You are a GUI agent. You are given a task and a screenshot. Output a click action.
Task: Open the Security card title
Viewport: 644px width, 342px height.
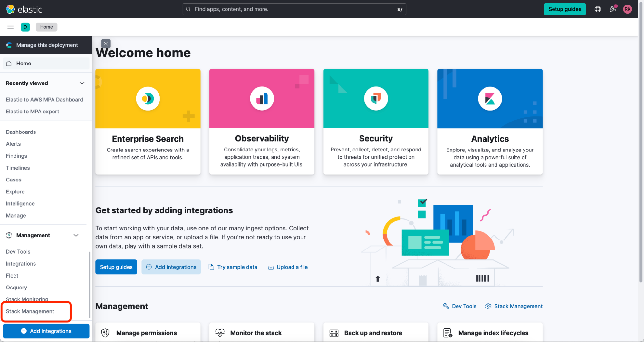pos(376,139)
